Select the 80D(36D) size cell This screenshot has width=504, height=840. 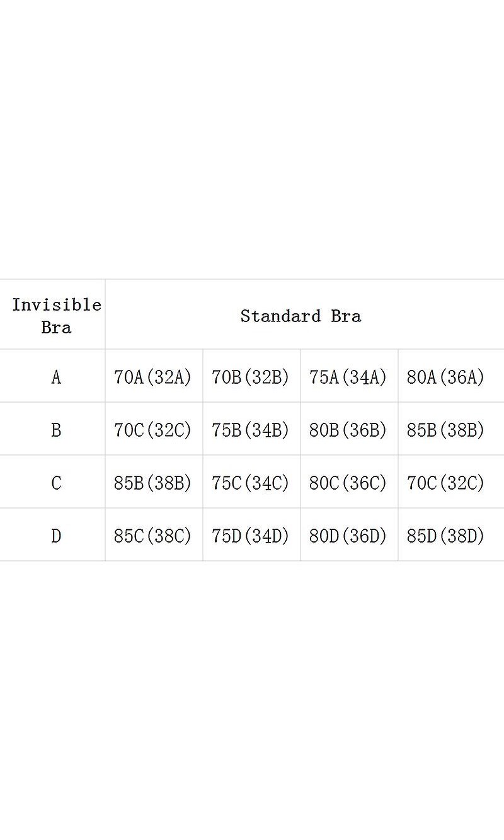click(348, 536)
